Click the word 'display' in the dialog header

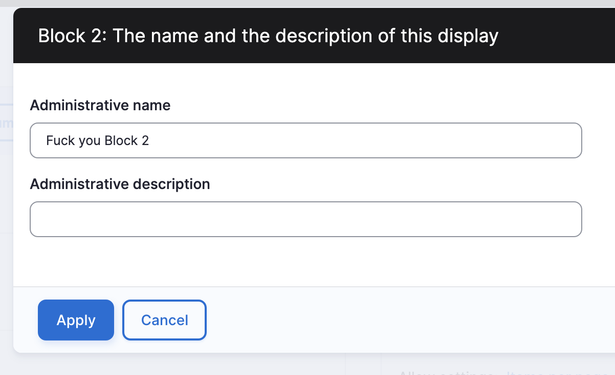pyautogui.click(x=468, y=36)
